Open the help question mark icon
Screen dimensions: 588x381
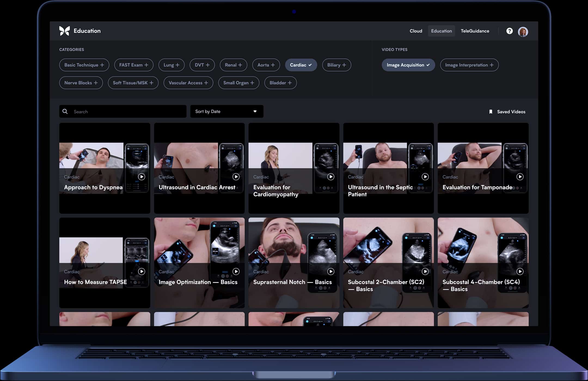tap(509, 31)
